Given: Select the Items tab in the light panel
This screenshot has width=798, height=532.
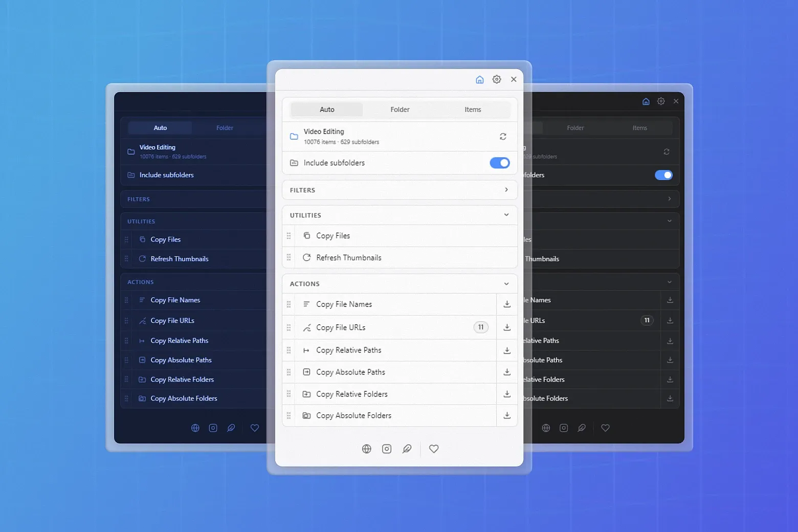Looking at the screenshot, I should [473, 109].
